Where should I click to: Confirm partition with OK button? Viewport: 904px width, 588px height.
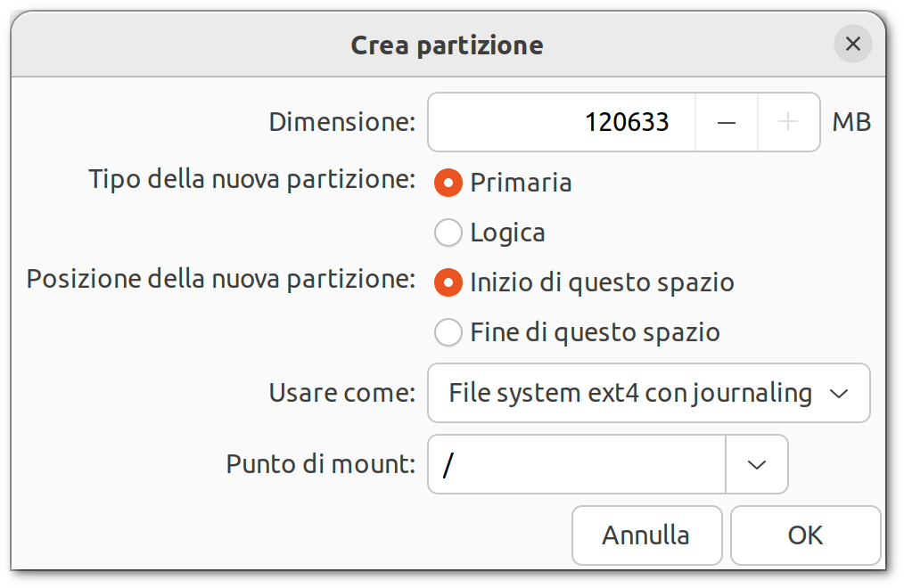[805, 535]
